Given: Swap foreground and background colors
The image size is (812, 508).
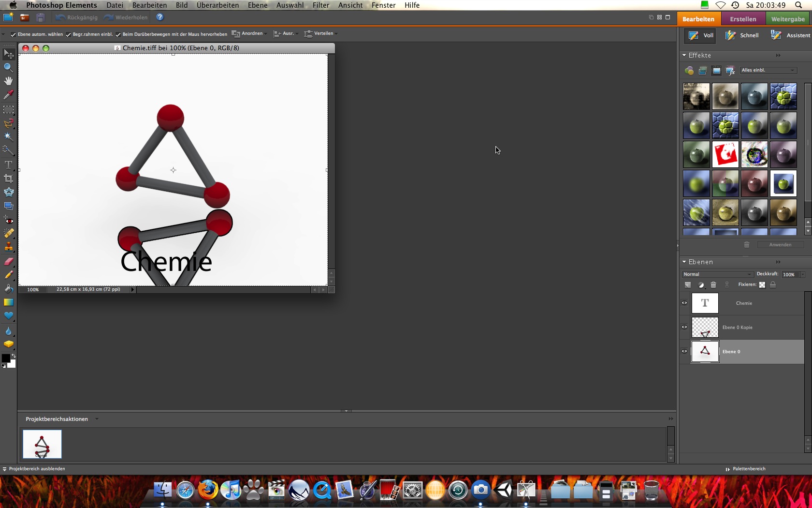Looking at the screenshot, I should (14, 356).
